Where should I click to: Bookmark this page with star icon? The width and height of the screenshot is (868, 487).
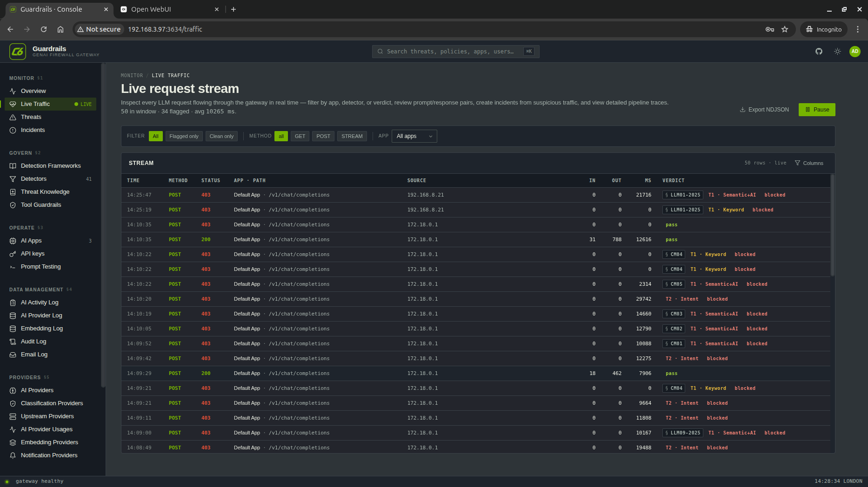(785, 29)
